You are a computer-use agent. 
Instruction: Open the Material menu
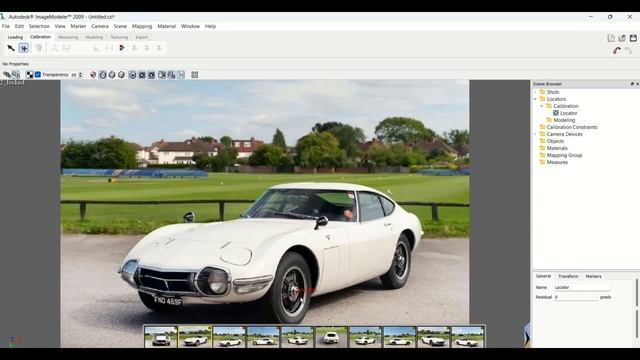167,26
